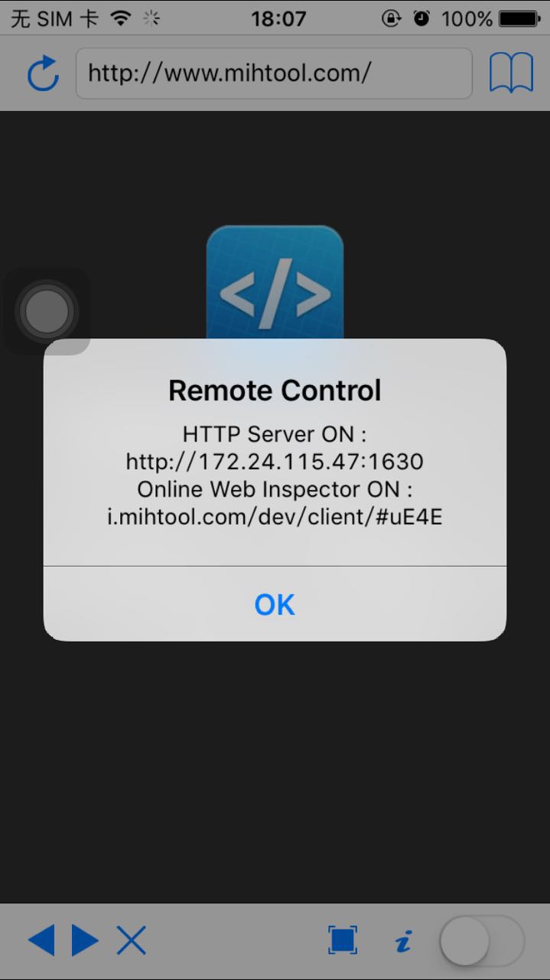Viewport: 550px width, 980px height.
Task: Tap the alarm clock status icon
Action: [421, 18]
